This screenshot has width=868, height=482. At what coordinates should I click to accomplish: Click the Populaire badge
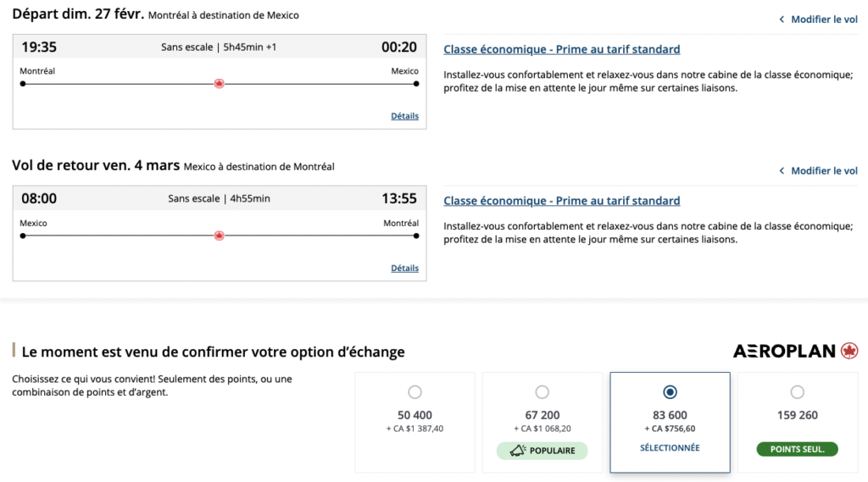coord(542,451)
